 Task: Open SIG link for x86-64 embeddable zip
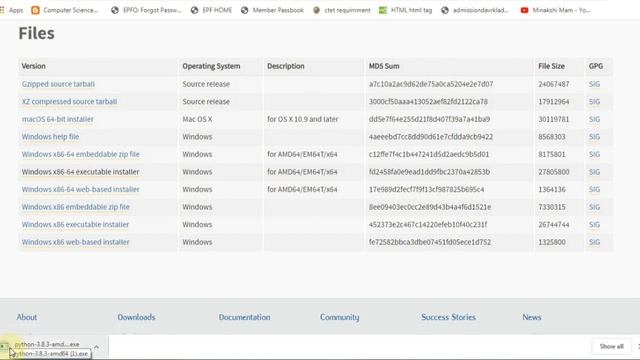point(594,154)
